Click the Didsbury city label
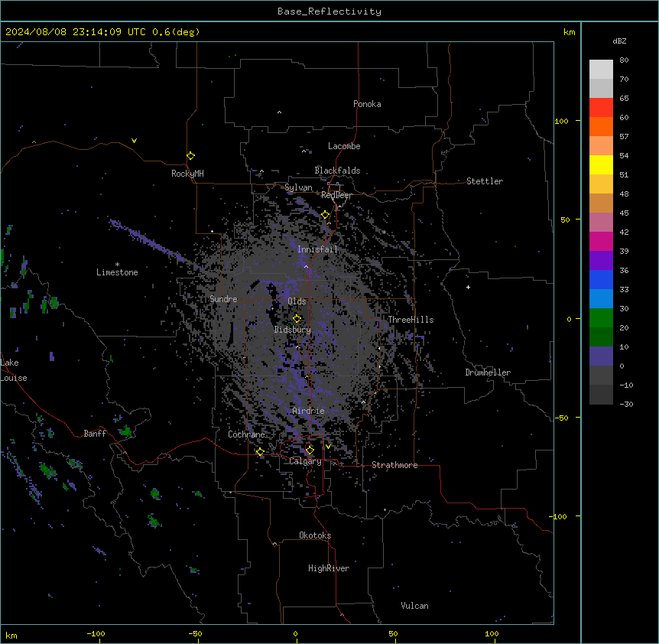Image resolution: width=659 pixels, height=644 pixels. pos(292,330)
